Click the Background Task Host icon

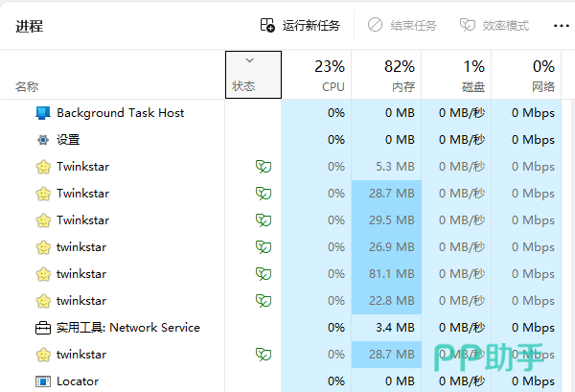click(43, 113)
